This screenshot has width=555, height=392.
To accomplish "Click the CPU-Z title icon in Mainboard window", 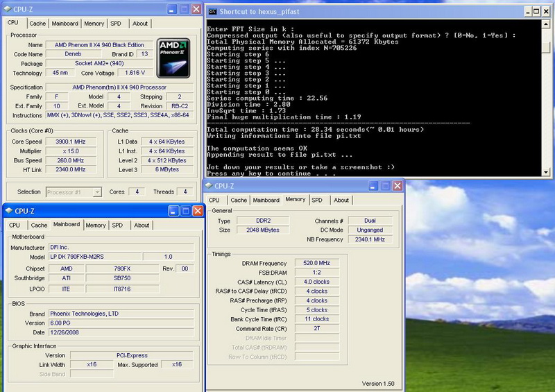I will point(9,211).
